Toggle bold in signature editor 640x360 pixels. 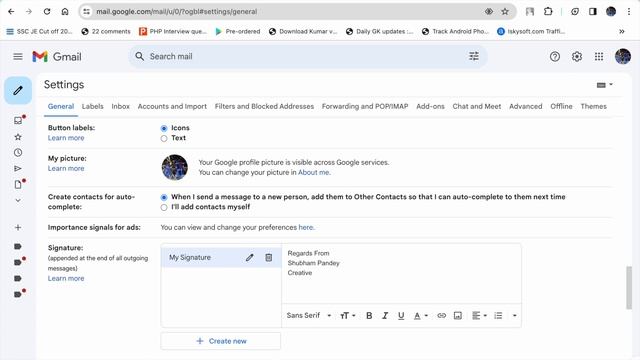[x=369, y=316]
